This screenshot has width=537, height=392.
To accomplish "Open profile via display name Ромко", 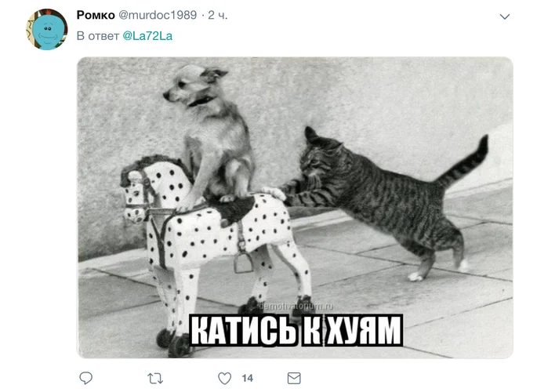I will 96,15.
